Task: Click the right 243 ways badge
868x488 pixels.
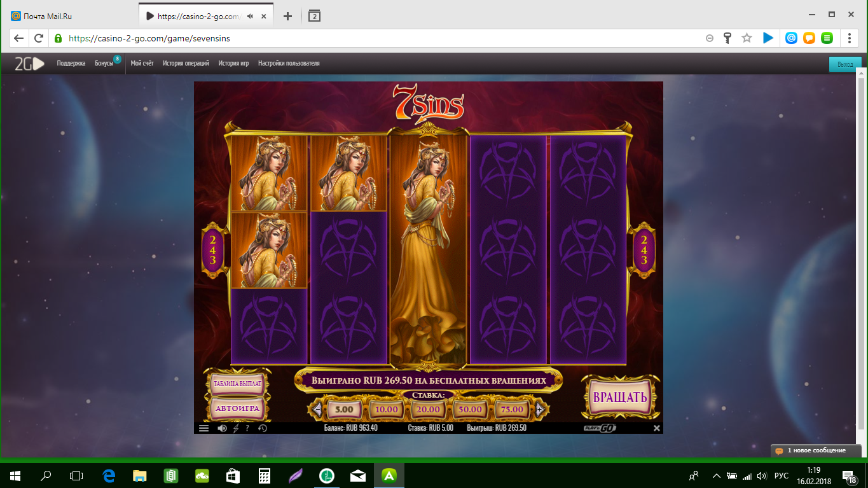Action: tap(644, 250)
